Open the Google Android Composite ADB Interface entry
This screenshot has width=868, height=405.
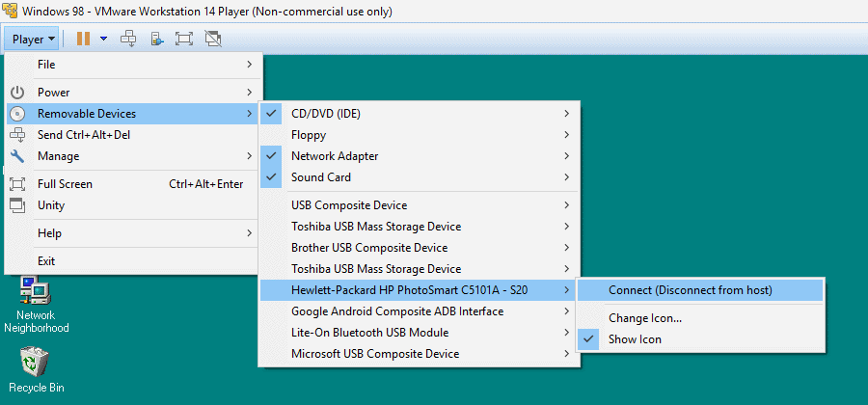[397, 311]
